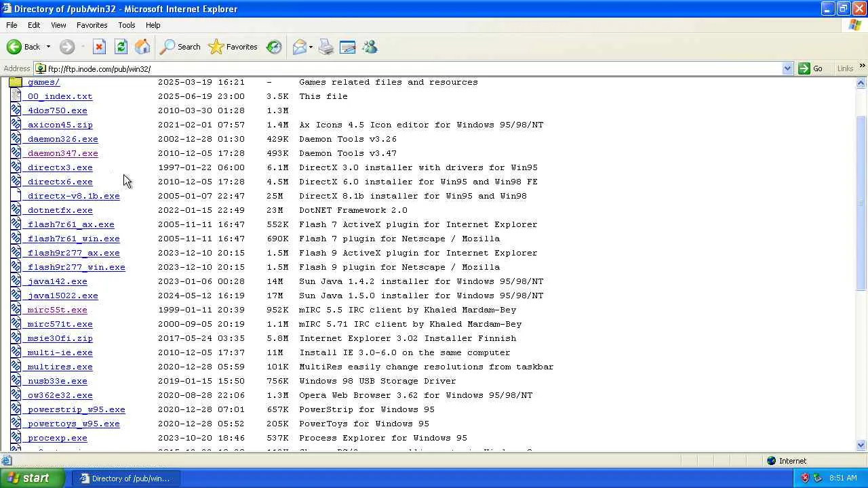Click the description "Daemon Tools v3.26"
This screenshot has width=868, height=488.
pyautogui.click(x=348, y=139)
